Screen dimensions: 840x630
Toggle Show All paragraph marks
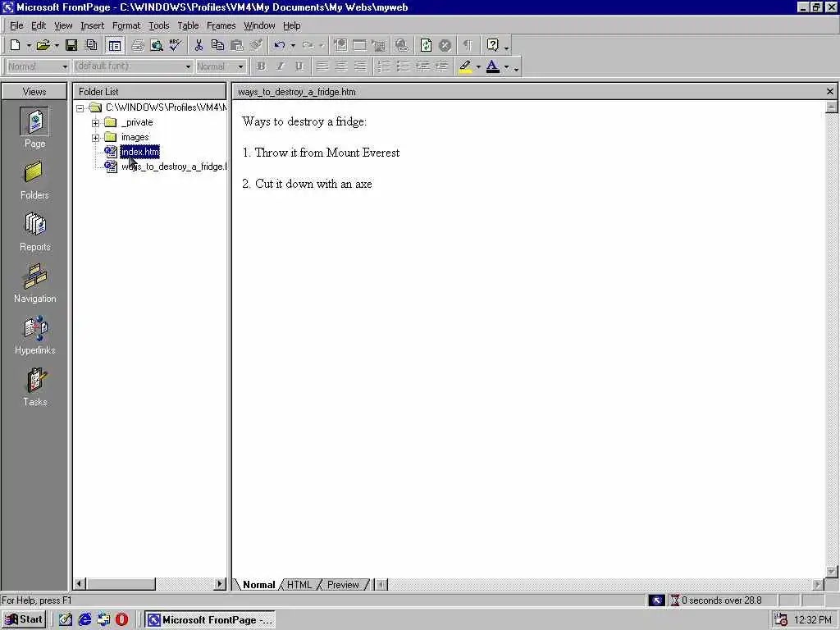pyautogui.click(x=468, y=46)
